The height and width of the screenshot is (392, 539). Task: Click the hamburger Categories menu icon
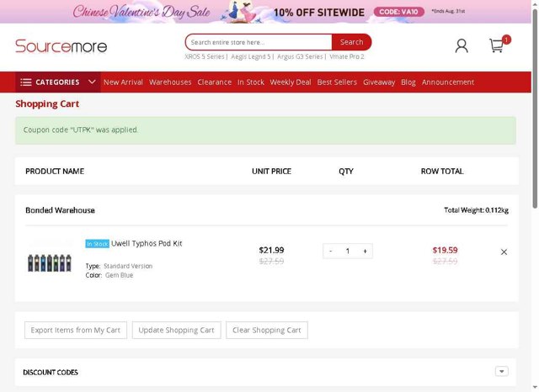coord(26,82)
